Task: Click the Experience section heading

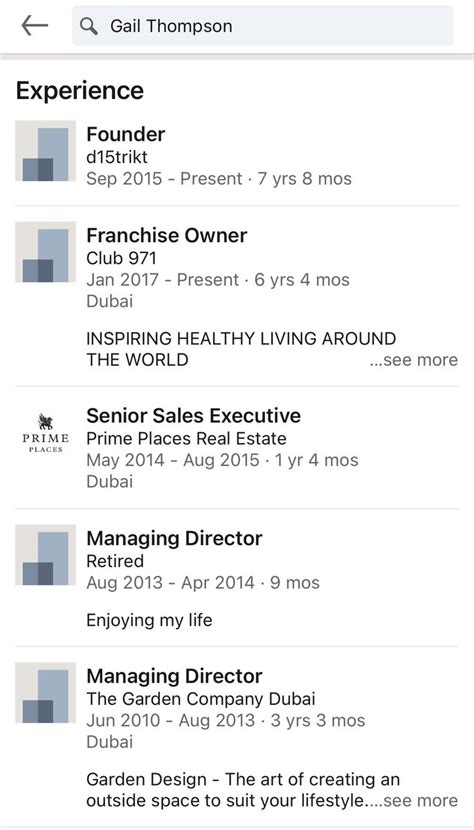Action: 80,91
